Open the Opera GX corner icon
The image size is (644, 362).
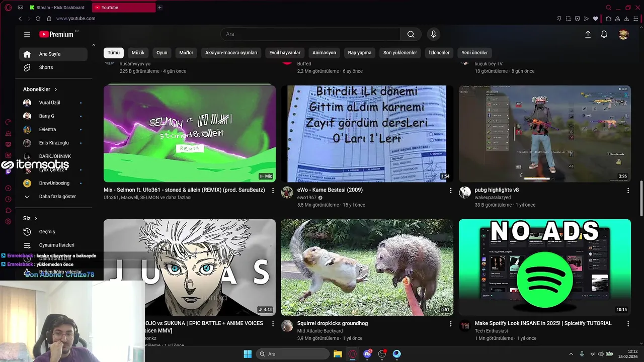21,8
